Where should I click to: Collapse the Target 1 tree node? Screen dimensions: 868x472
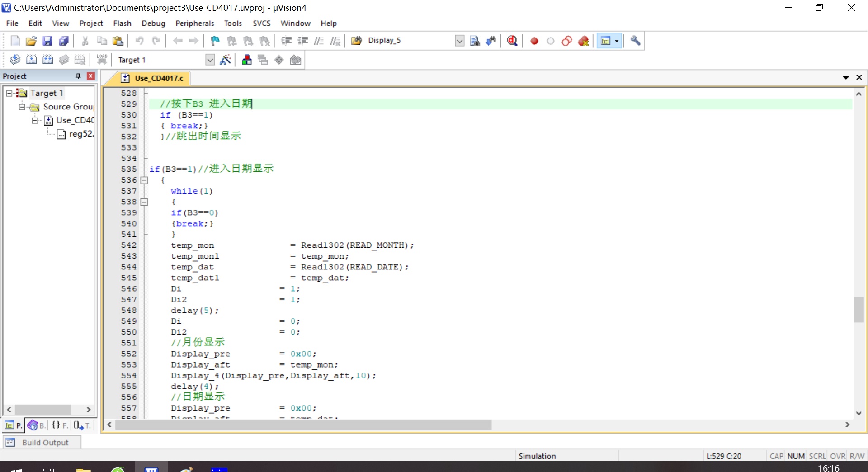[9, 93]
